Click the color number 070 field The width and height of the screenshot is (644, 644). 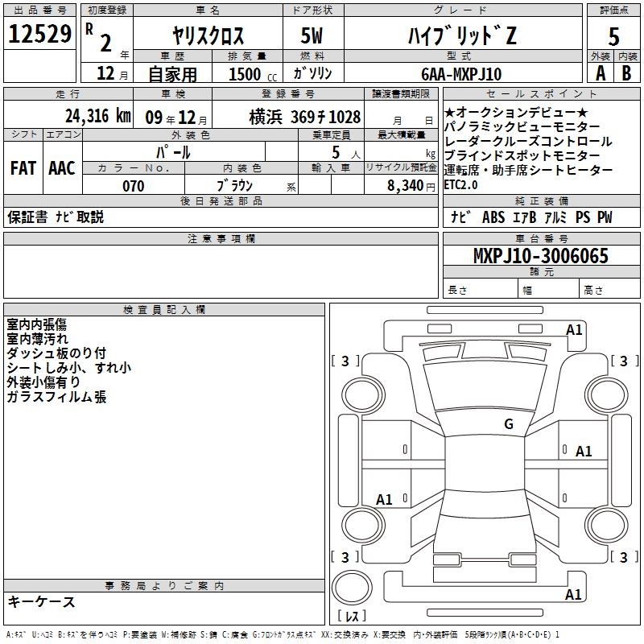point(133,186)
